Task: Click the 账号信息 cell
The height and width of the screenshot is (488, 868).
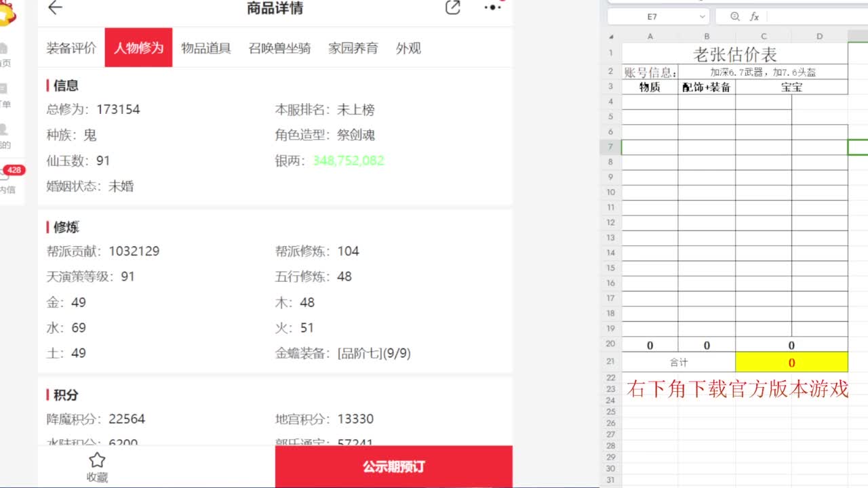Action: coord(650,73)
